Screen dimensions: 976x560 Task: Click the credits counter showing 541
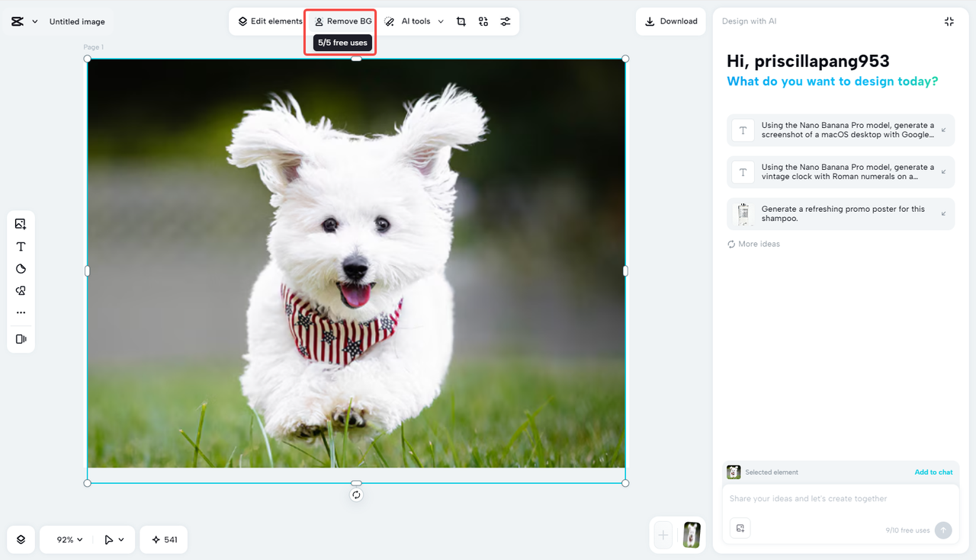[x=163, y=539]
